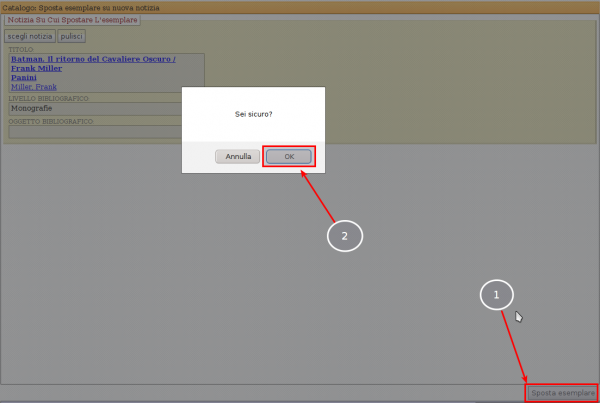Click the empty Oggetto Bibliografico field
The image size is (600, 403).
pos(90,130)
